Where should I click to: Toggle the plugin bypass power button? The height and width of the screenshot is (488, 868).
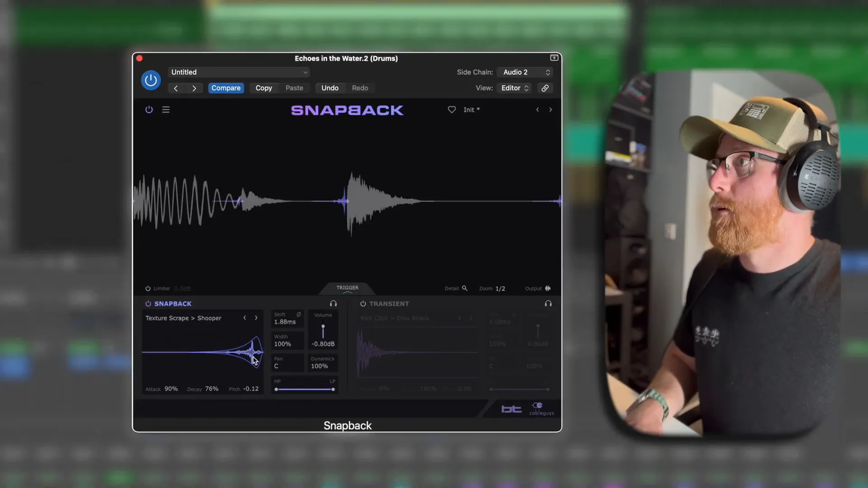pos(151,80)
